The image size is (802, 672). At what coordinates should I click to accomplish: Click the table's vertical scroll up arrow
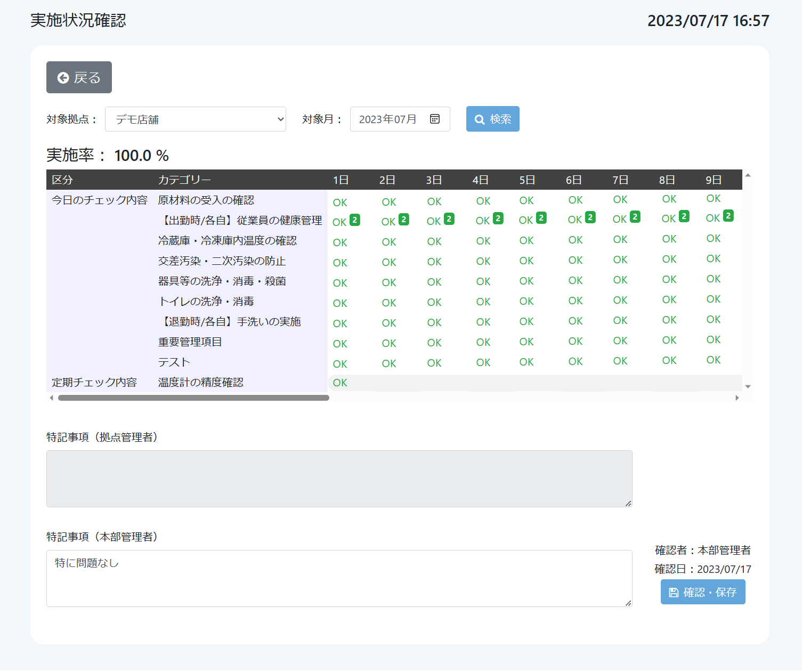click(748, 175)
